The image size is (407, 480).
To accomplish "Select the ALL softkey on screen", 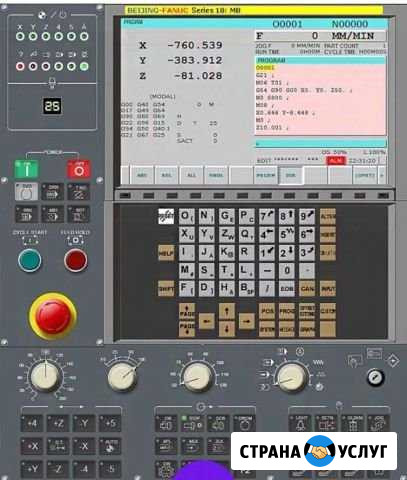I will 191,175.
